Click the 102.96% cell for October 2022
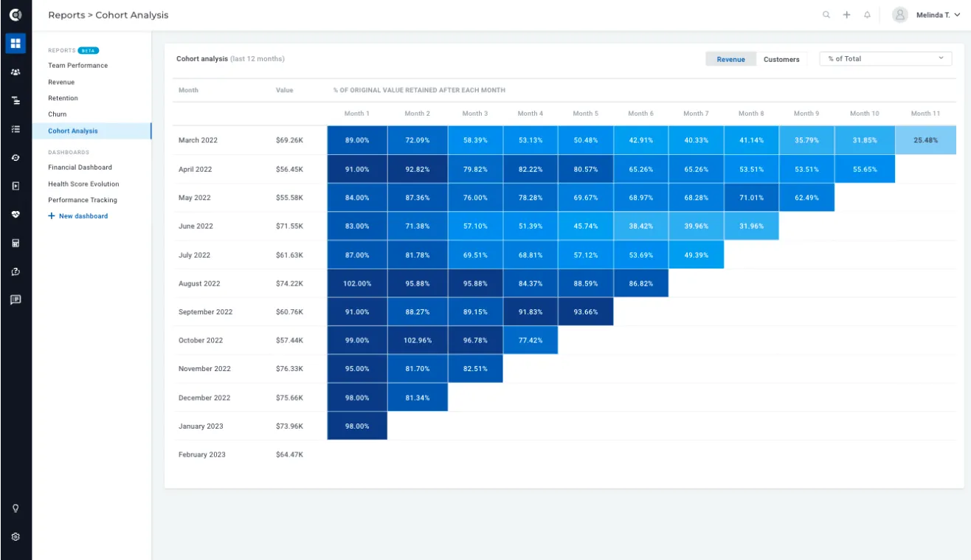This screenshot has height=560, width=971. click(x=418, y=340)
